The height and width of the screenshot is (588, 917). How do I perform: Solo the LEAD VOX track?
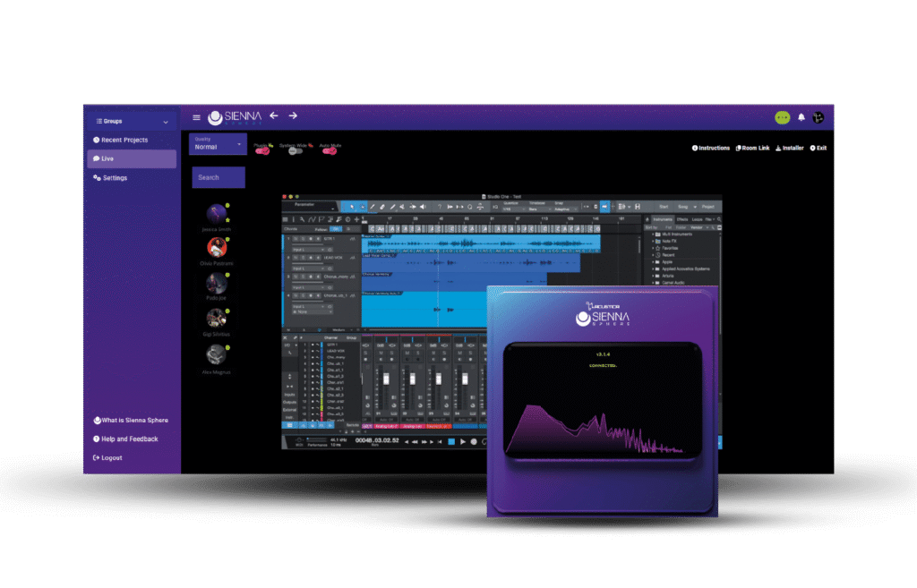(x=303, y=258)
